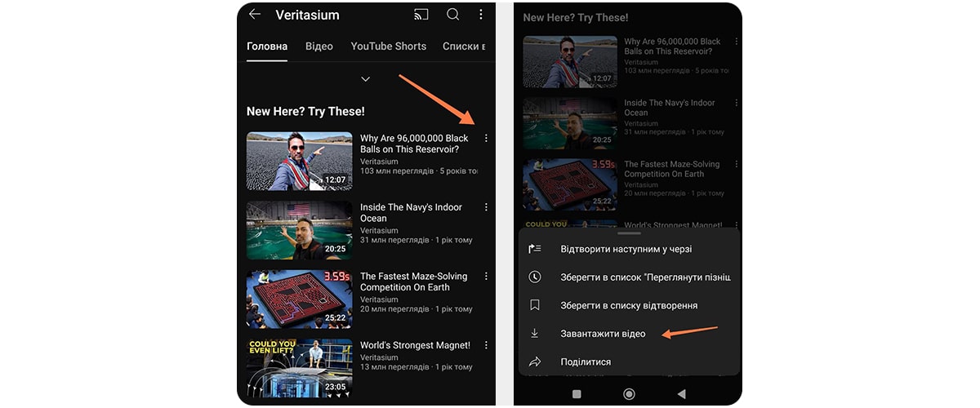The width and height of the screenshot is (980, 408).
Task: Tap the Android recent apps square
Action: coord(577,393)
